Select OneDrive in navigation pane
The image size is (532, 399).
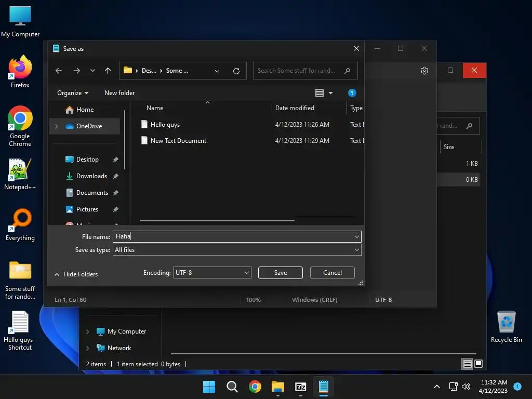coord(85,126)
